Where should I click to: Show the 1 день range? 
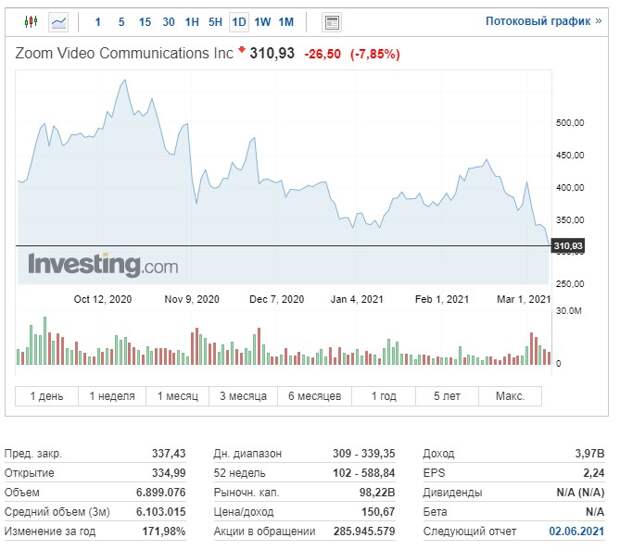(47, 396)
